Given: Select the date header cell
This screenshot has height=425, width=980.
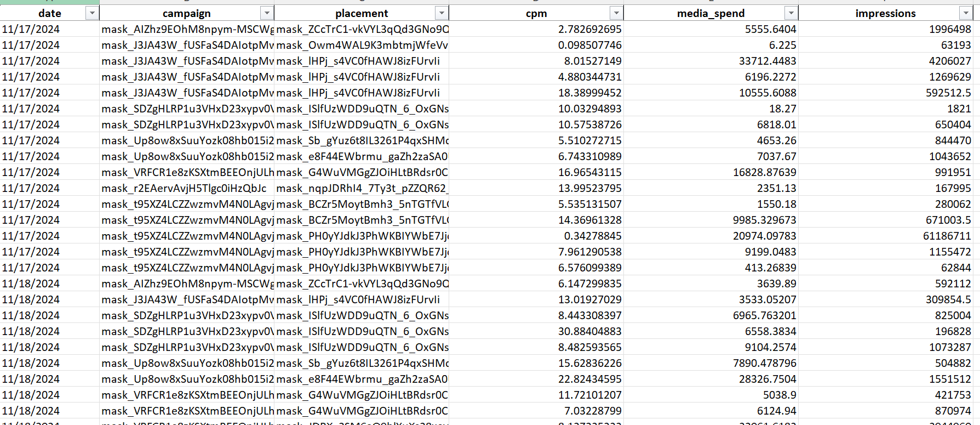Looking at the screenshot, I should coord(50,13).
